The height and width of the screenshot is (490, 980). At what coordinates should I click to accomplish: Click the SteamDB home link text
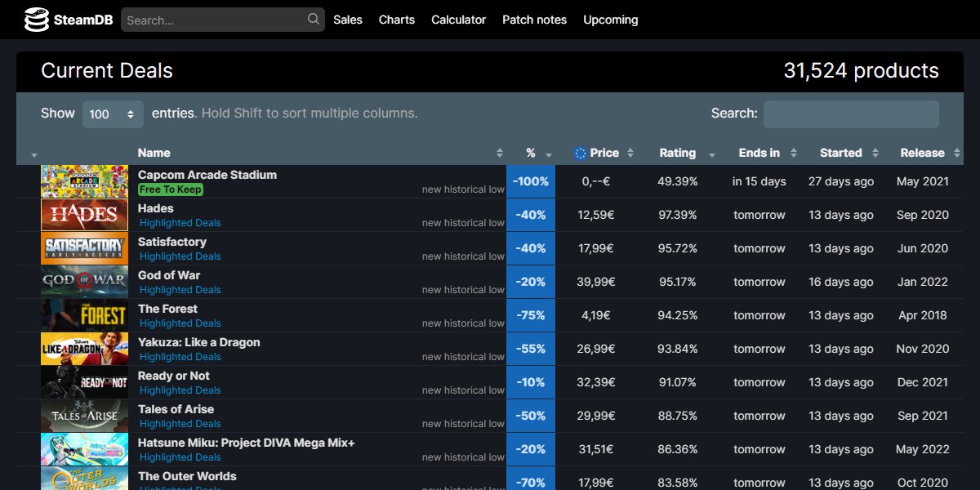83,20
